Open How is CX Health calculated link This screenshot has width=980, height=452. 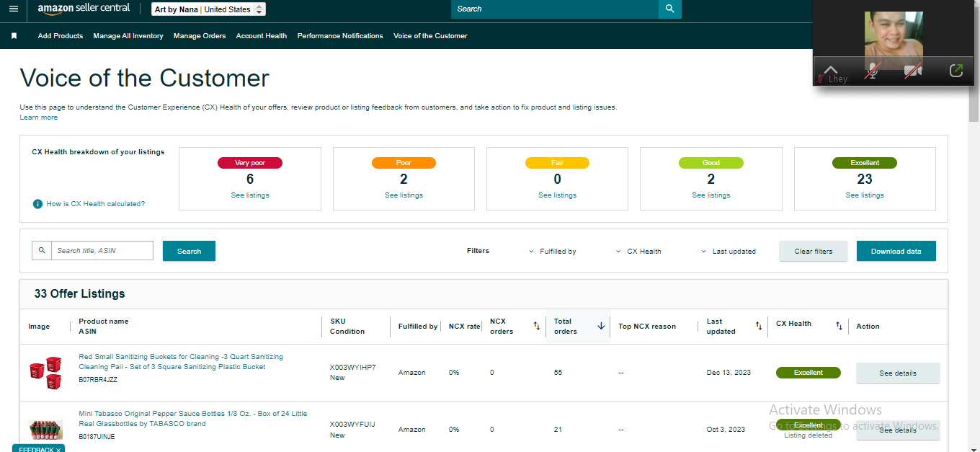[96, 204]
